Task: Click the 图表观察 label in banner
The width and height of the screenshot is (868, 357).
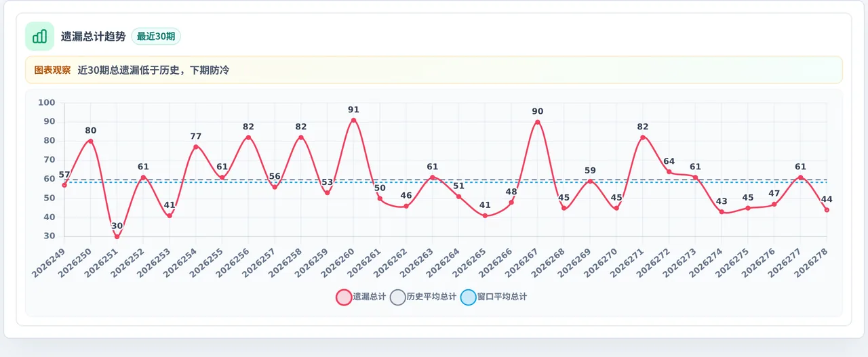Action: [x=52, y=70]
